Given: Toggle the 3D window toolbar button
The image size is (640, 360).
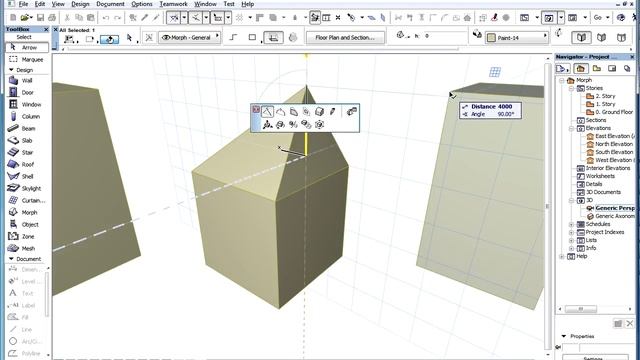Looking at the screenshot, I should pos(549,18).
